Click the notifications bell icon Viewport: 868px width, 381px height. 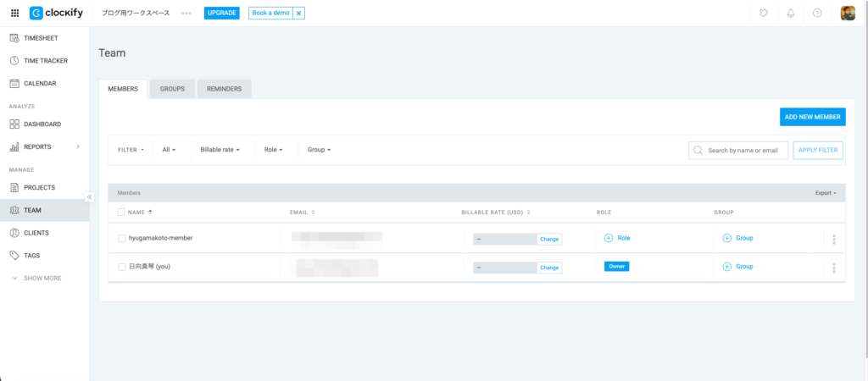tap(791, 14)
